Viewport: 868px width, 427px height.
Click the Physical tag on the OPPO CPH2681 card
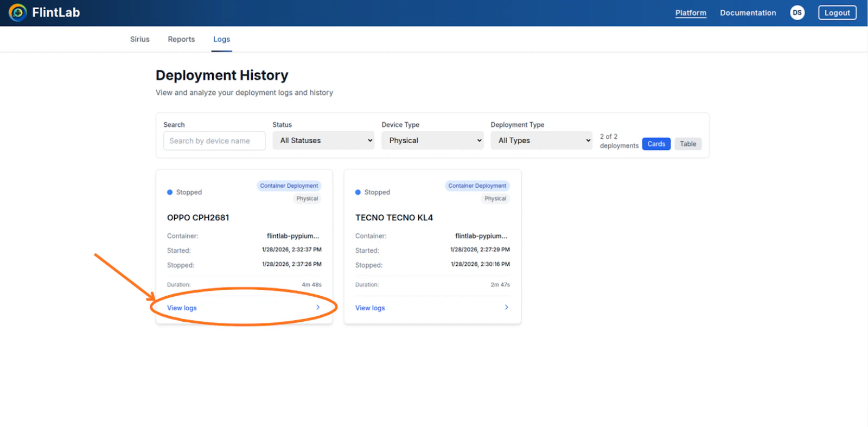(x=307, y=199)
